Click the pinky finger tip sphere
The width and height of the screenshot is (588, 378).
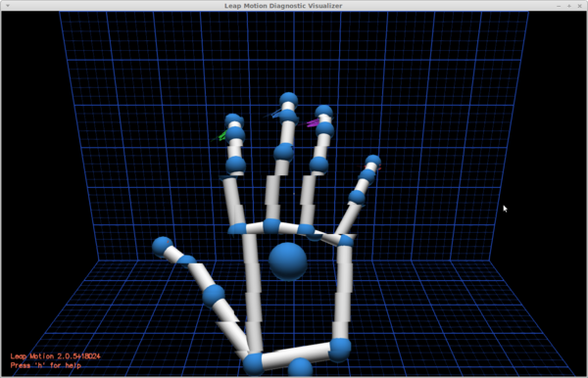tap(373, 161)
